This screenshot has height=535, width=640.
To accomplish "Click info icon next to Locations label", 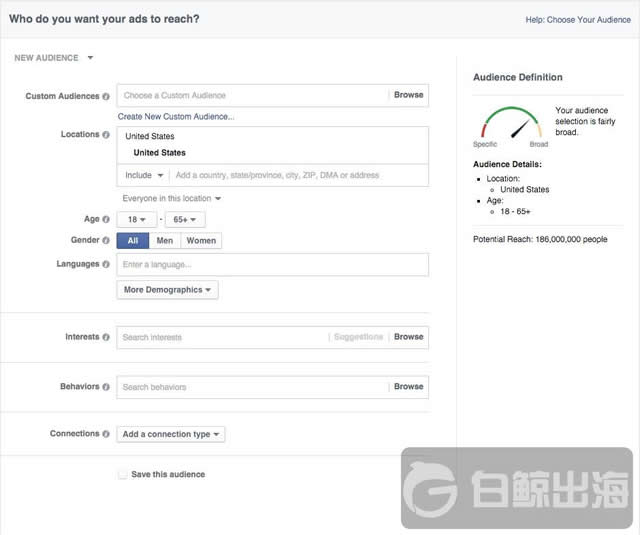I will pos(107,134).
